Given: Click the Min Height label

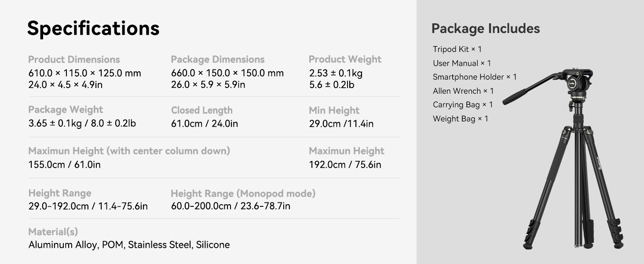Looking at the screenshot, I should tap(334, 110).
